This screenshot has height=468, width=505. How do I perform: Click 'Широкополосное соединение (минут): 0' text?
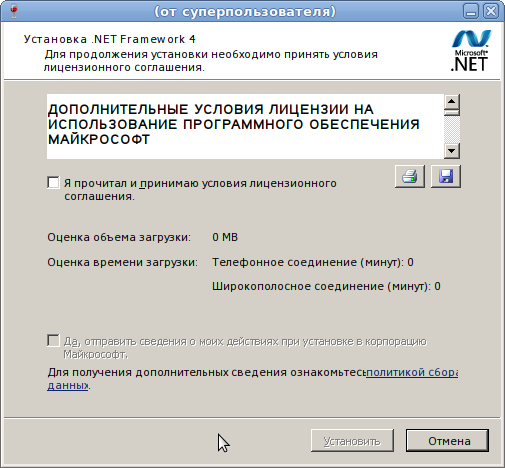[326, 286]
